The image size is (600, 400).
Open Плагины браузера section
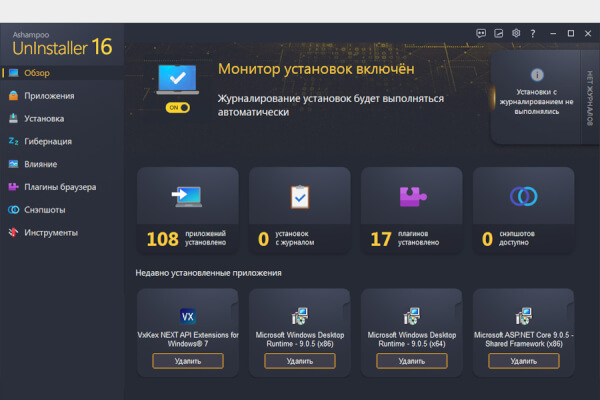pos(62,187)
